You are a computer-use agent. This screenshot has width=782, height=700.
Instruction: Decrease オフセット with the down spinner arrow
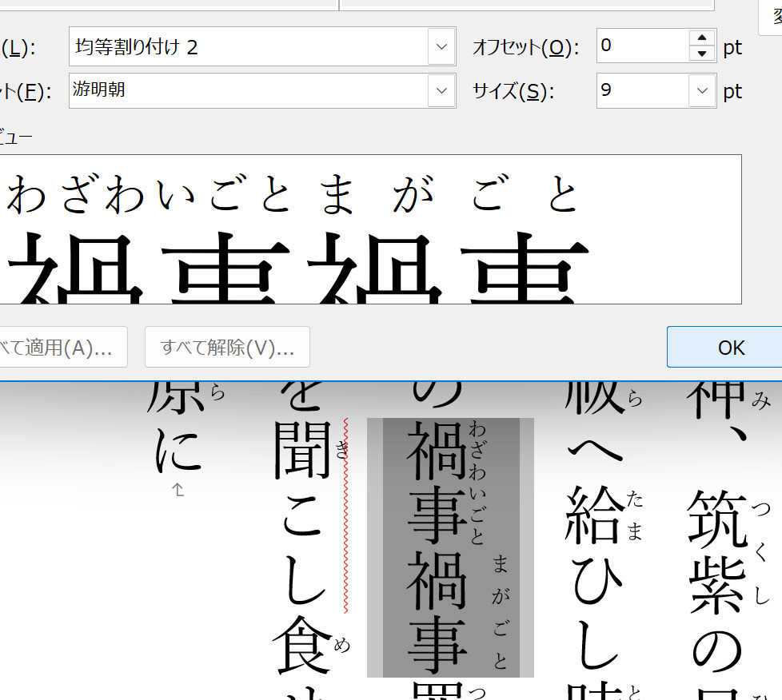tap(701, 54)
